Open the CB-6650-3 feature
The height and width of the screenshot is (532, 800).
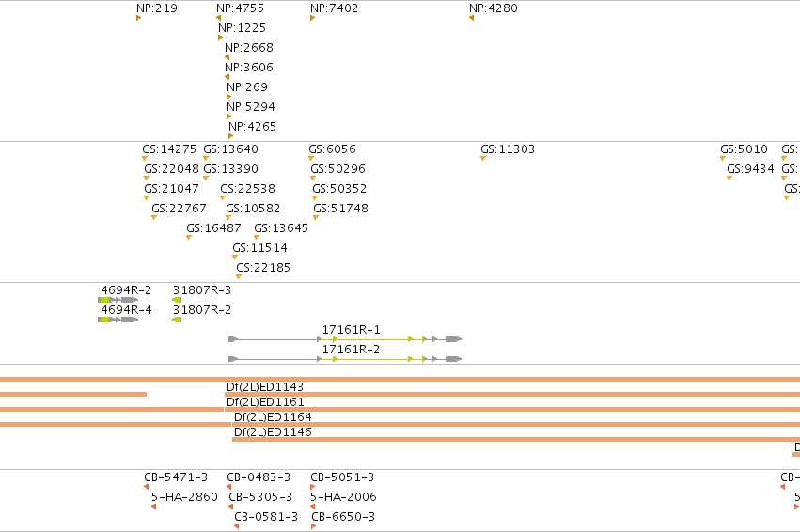click(x=313, y=526)
